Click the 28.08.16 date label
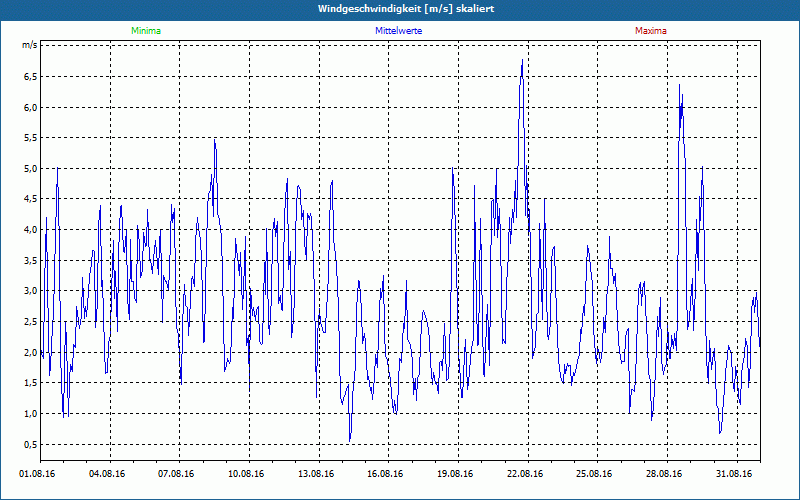The image size is (800, 500). [x=663, y=474]
